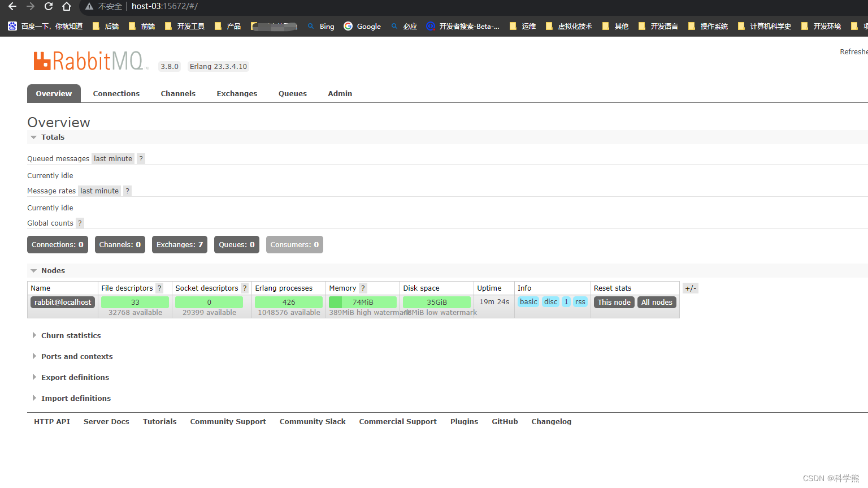
Task: Open the 产品 bookmark folder
Action: (x=228, y=26)
